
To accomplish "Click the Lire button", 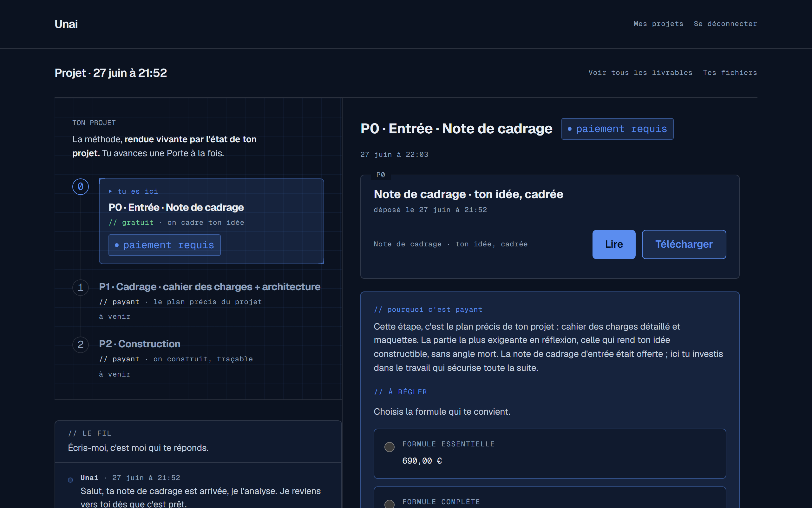I will point(614,244).
